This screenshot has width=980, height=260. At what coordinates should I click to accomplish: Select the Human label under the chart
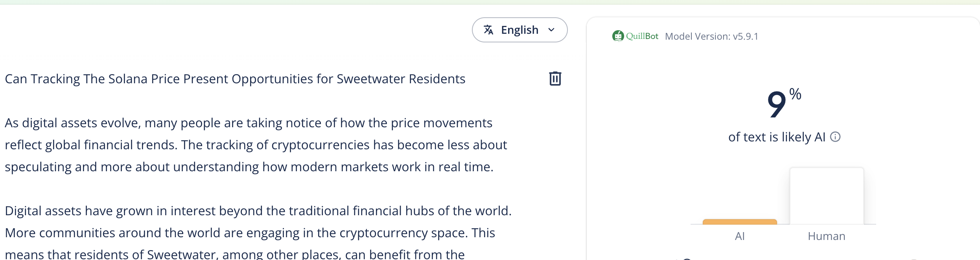826,236
